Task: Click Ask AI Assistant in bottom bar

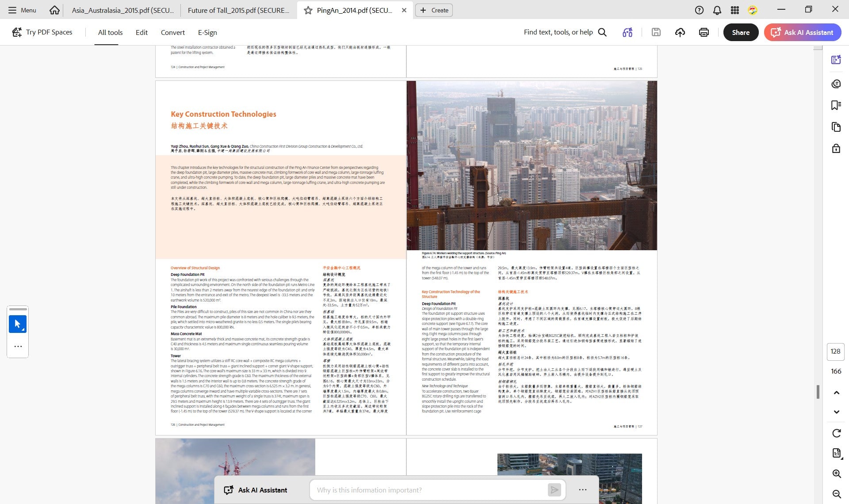Action: (256, 490)
